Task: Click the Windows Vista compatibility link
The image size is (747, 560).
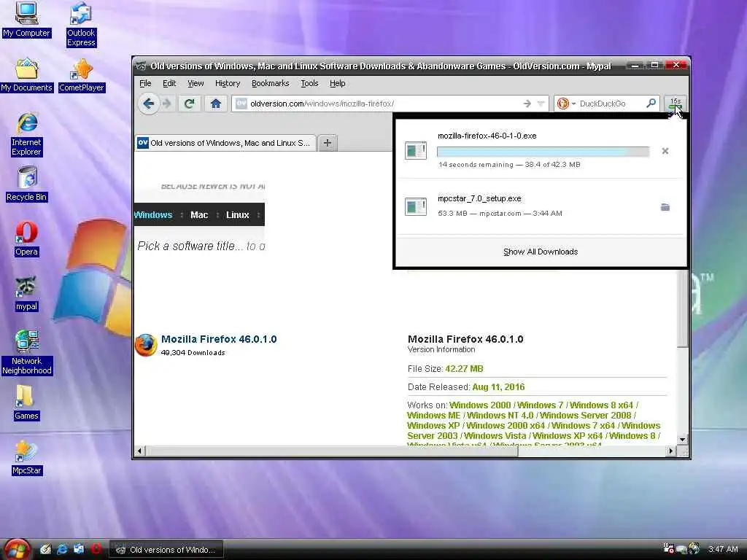Action: [495, 436]
